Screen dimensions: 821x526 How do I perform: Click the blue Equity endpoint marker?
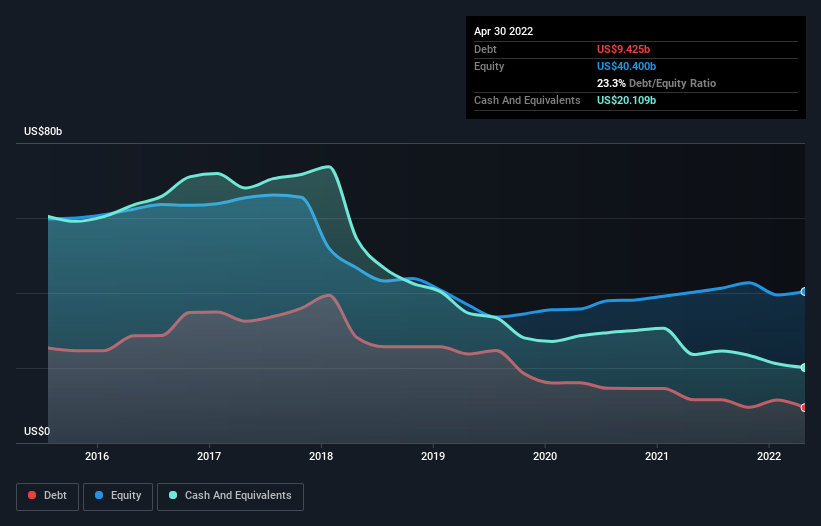pos(804,292)
